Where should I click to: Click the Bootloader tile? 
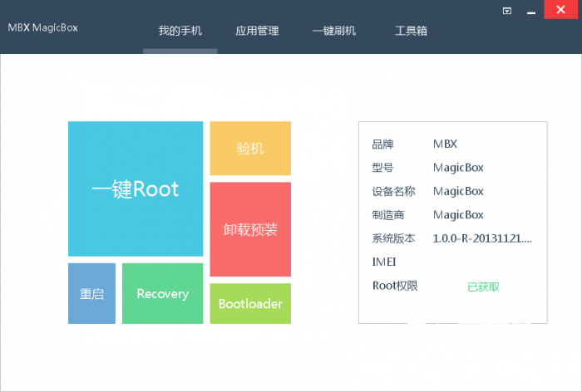click(x=250, y=304)
